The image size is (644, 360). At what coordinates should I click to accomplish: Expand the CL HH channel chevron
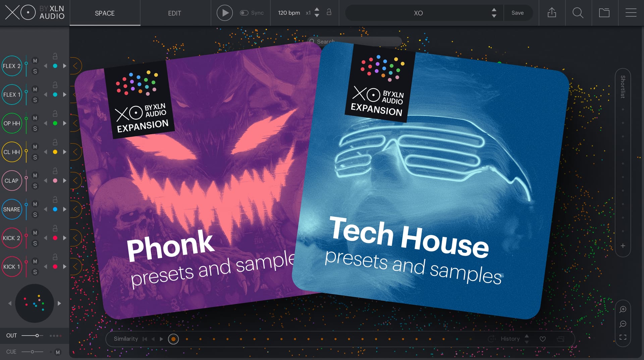coord(76,152)
